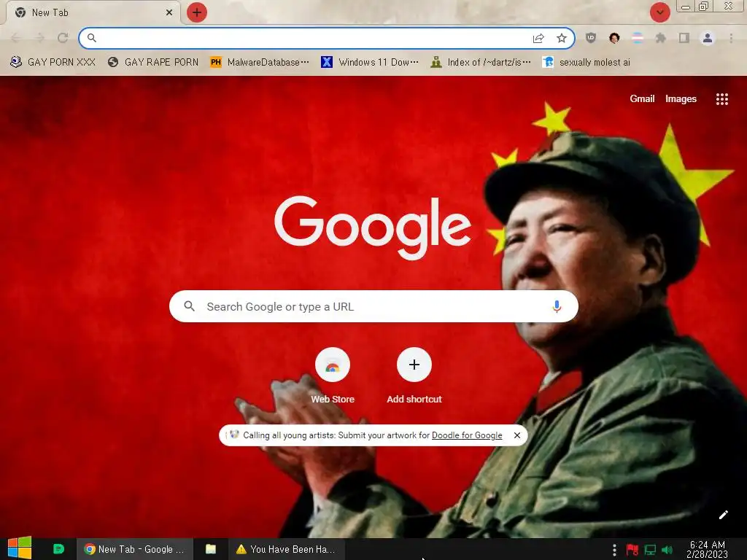This screenshot has width=747, height=560.
Task: Switch to New Tab - Google taskbar item
Action: pos(135,549)
